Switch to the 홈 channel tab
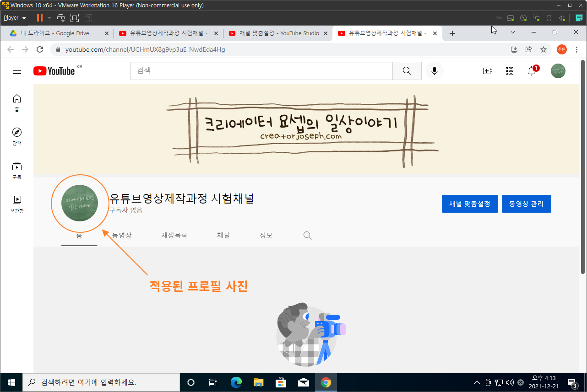This screenshot has width=587, height=392. (79, 236)
